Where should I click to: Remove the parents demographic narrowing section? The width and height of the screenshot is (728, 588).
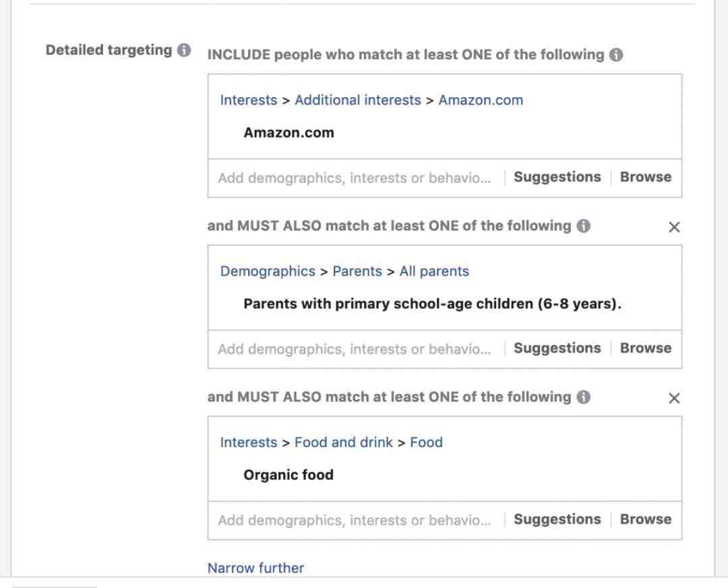(x=674, y=227)
